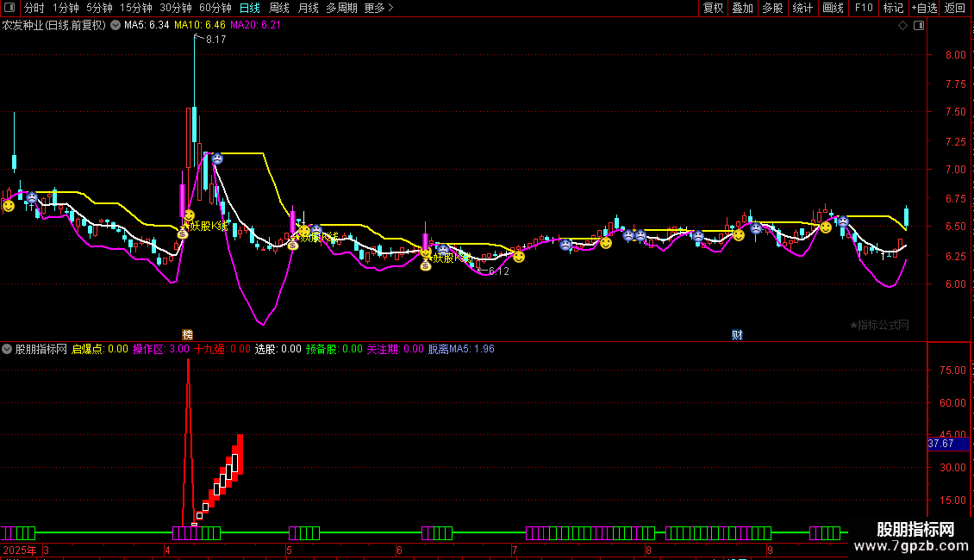Screen dimensions: 974x560
Task: Click the 榜 marker badge on the chart
Action: [x=187, y=334]
